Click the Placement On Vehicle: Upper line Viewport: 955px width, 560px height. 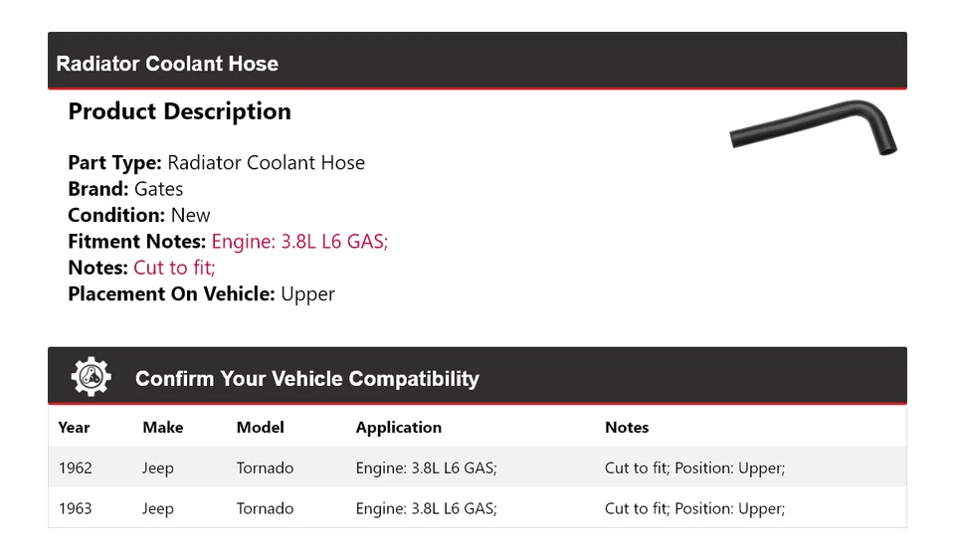click(201, 294)
